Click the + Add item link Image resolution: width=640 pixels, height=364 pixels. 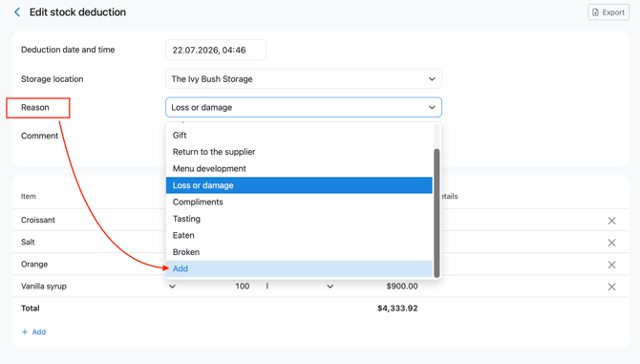[33, 332]
